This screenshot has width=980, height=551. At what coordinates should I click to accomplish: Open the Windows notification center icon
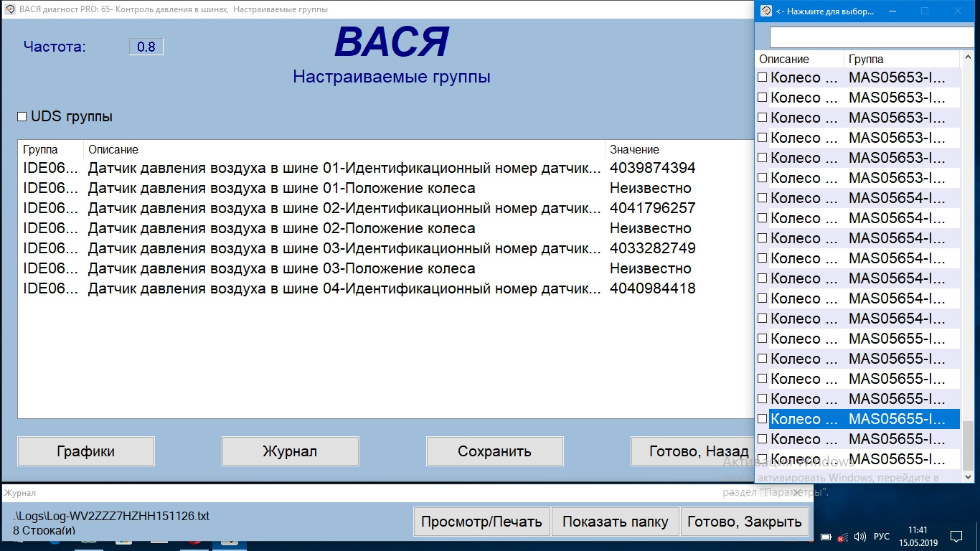pos(956,536)
